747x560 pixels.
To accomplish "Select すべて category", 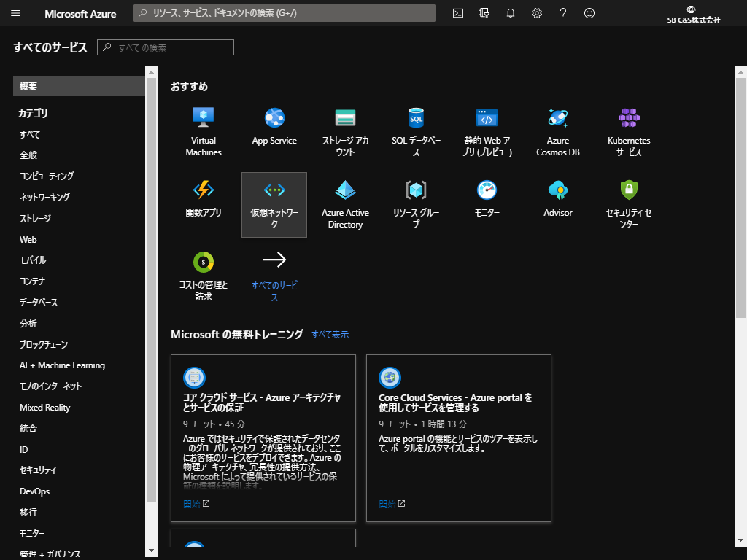I will [29, 134].
